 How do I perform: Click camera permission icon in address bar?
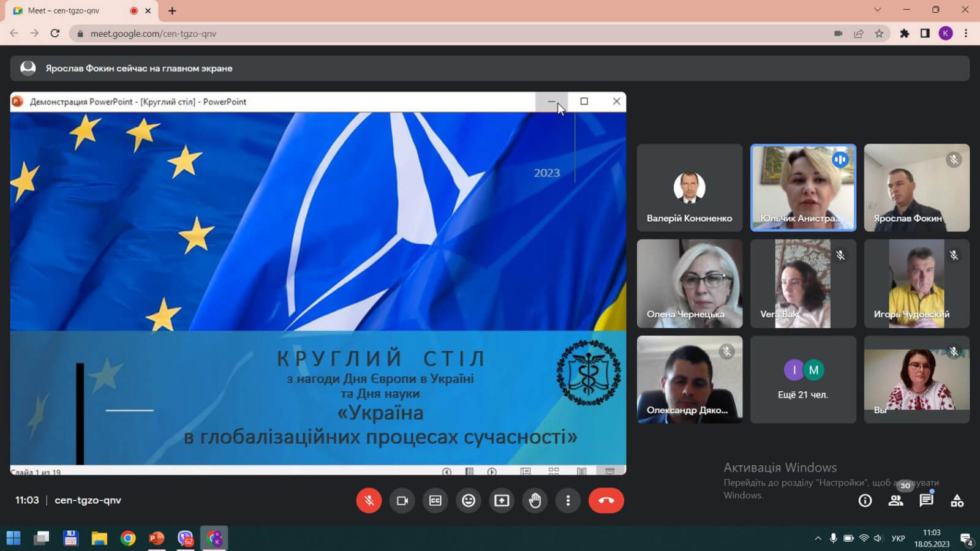pos(838,34)
